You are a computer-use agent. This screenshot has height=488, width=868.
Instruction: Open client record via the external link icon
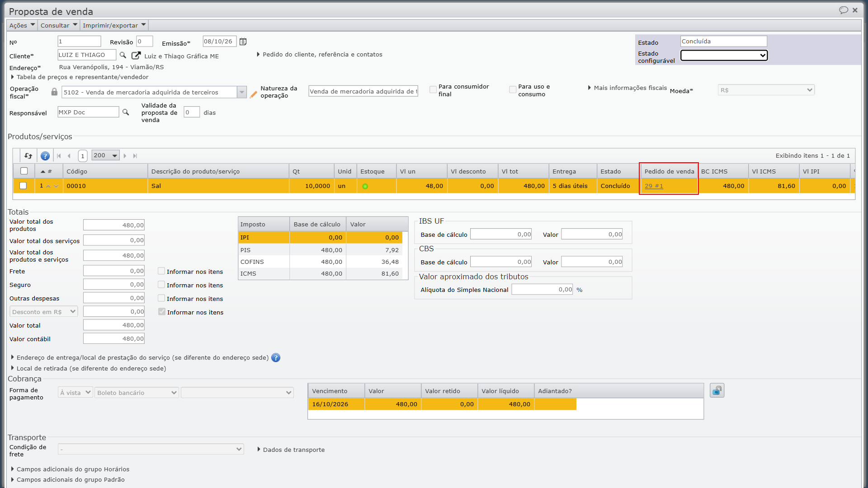[x=136, y=55]
